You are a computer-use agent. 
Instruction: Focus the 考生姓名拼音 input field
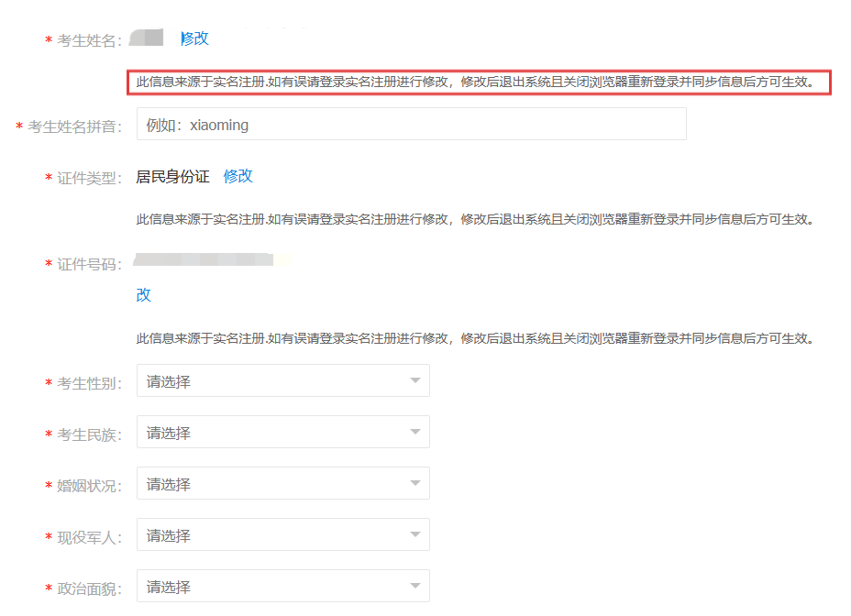(412, 125)
